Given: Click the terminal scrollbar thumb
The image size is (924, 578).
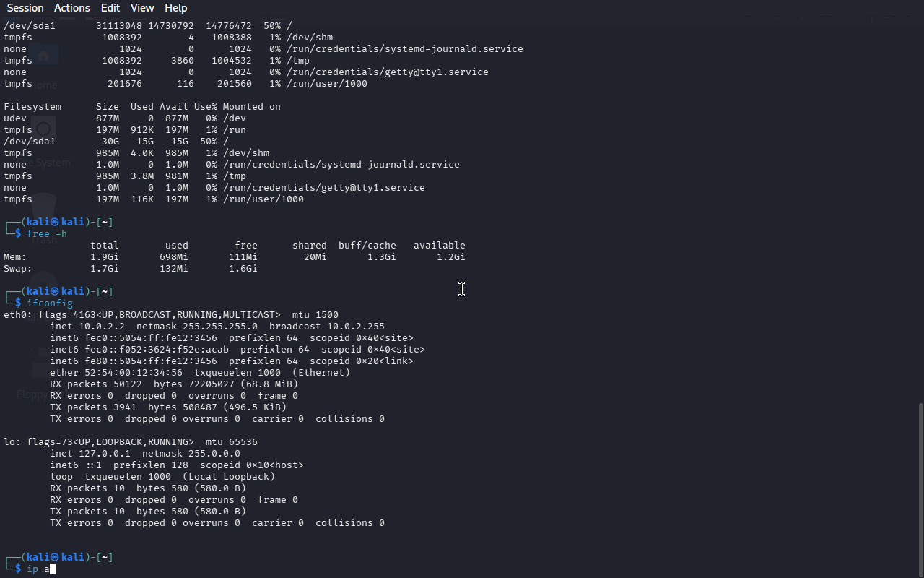Looking at the screenshot, I should click(920, 488).
